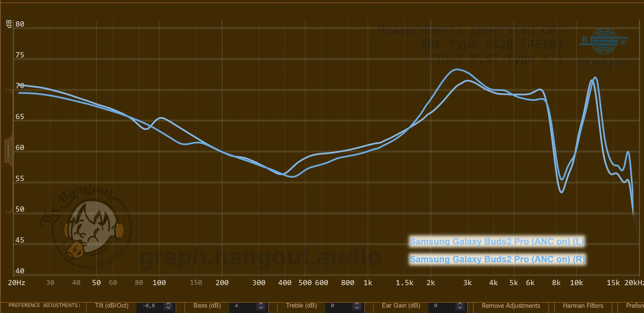Increase Ear Gain using the up stepper arrow
The height and width of the screenshot is (313, 644).
click(x=460, y=304)
